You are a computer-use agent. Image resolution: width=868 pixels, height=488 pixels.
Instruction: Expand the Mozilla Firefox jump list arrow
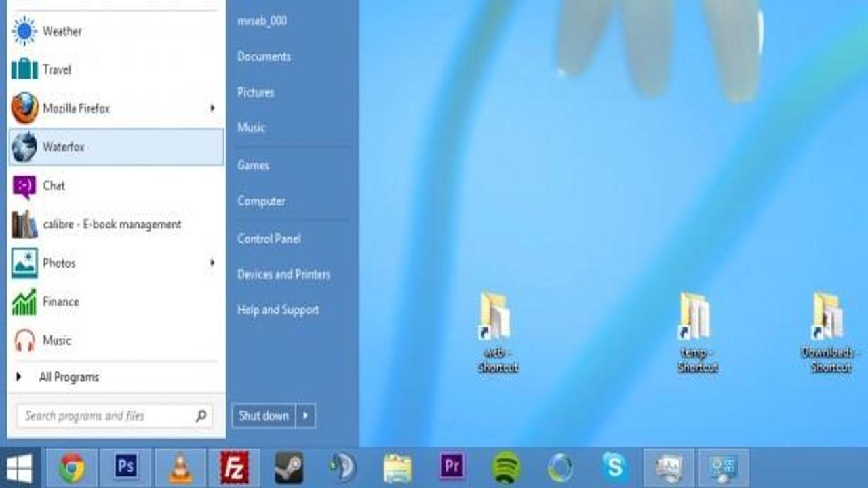click(x=212, y=108)
